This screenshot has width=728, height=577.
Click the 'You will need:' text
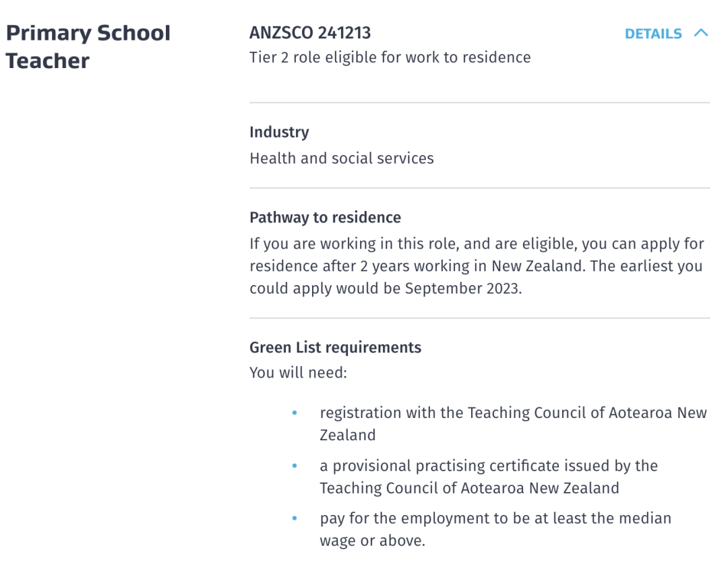298,373
